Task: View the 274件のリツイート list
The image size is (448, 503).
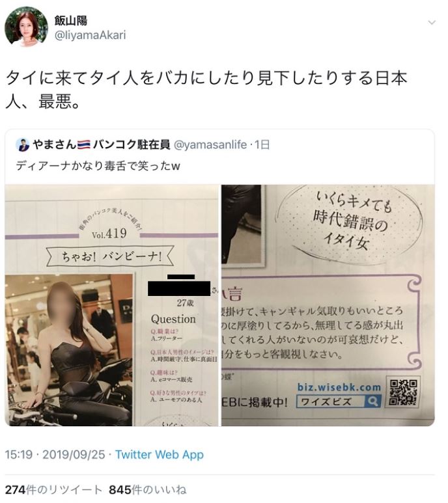Action: point(53,490)
